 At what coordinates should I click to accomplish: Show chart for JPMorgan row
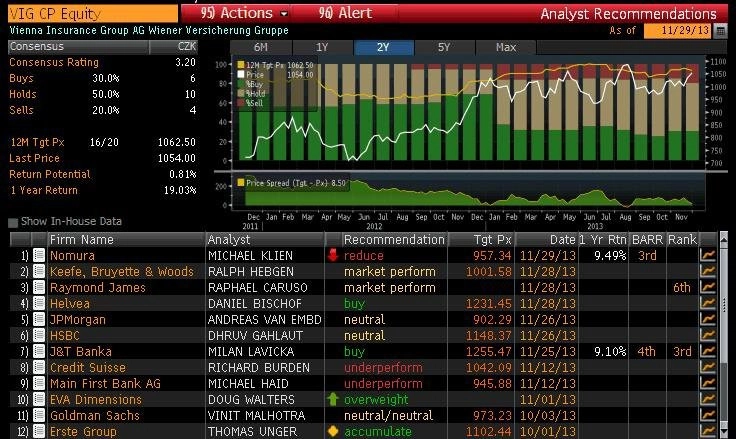pos(707,319)
